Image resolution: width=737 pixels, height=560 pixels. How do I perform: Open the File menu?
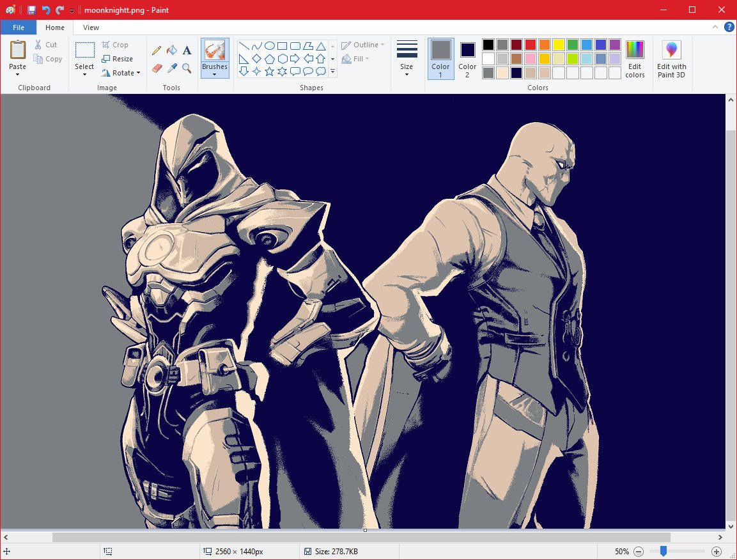tap(19, 27)
